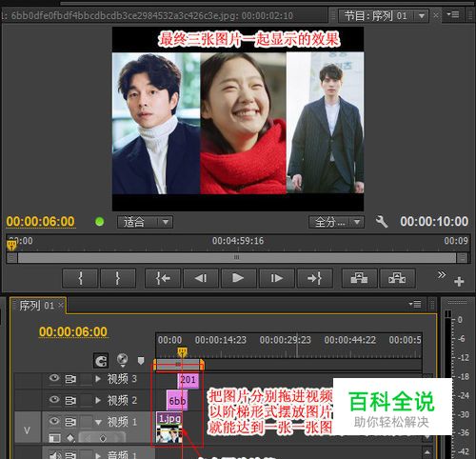Expand 音频 1 track

[x=98, y=455]
